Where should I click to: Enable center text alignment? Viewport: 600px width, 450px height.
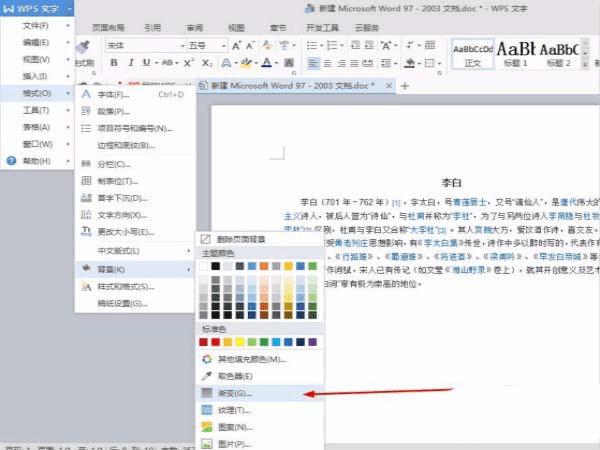328,63
